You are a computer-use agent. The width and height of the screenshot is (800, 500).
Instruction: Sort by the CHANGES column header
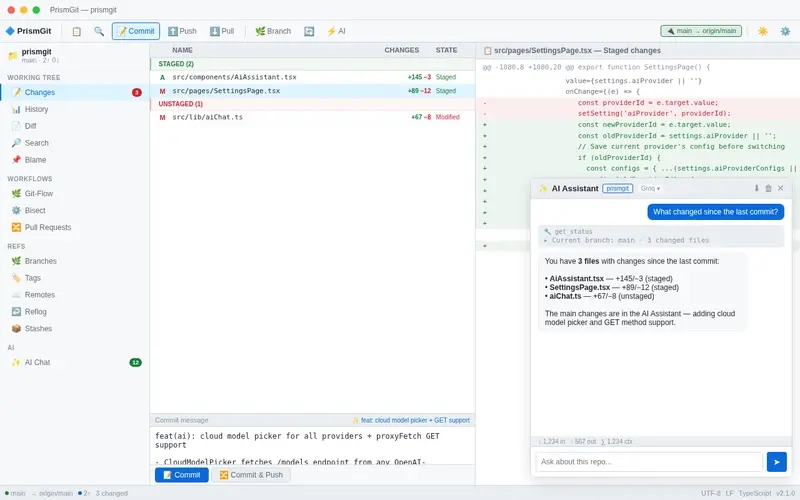click(x=402, y=50)
